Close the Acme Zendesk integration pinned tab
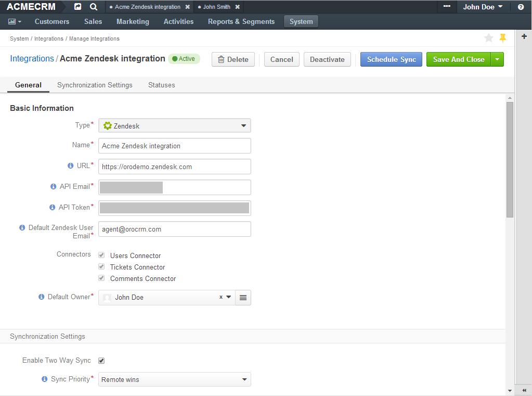 click(x=188, y=7)
